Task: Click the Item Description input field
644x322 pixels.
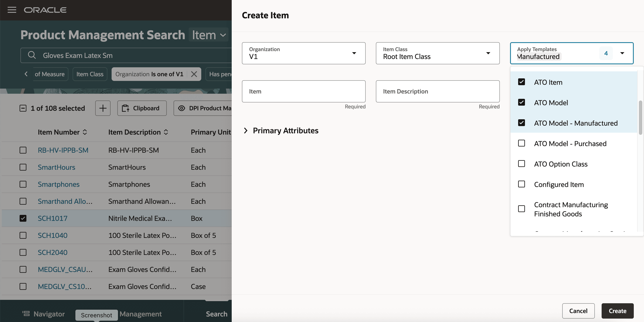Action: 437,91
